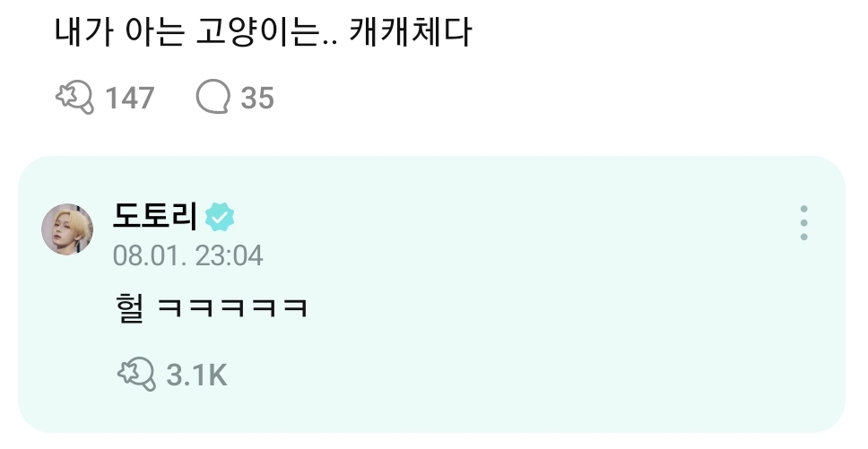Screen dimensions: 868x449
Task: Open the three-dot options menu on 도토리's comment
Action: (803, 223)
